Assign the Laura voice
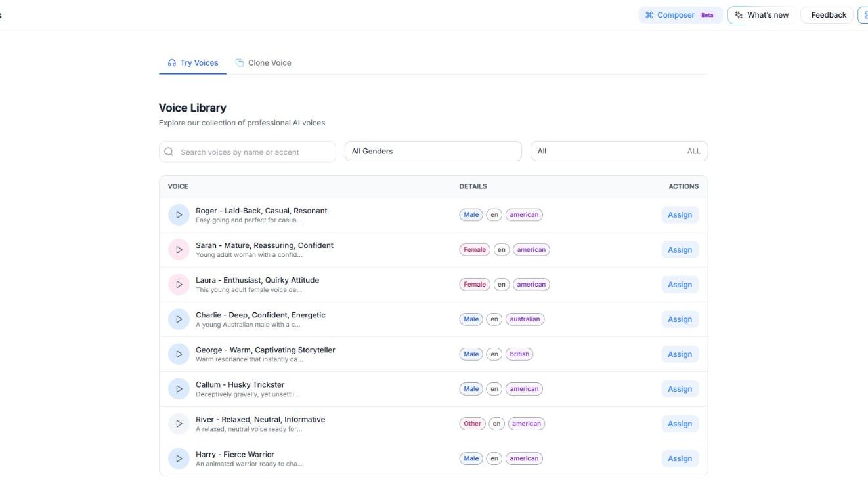Image resolution: width=868 pixels, height=488 pixels. pyautogui.click(x=680, y=285)
